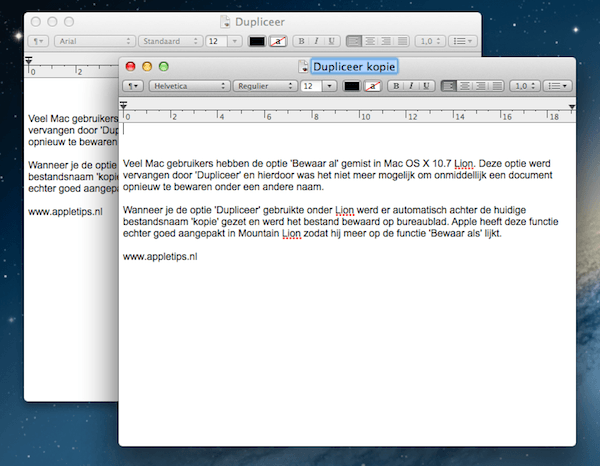The width and height of the screenshot is (600, 466).
Task: Open Helvetica font family dropdown
Action: [x=189, y=86]
